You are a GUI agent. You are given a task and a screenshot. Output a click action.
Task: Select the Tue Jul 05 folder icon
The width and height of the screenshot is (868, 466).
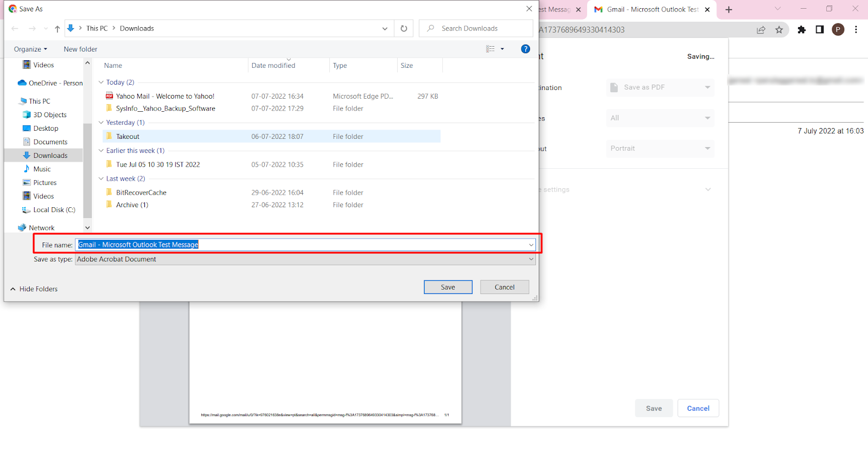(109, 164)
